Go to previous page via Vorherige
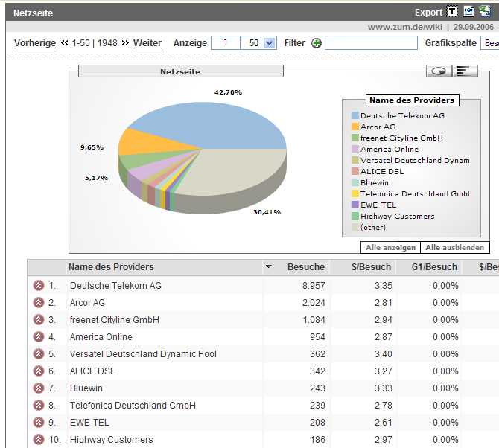The width and height of the screenshot is (499, 448). 35,43
